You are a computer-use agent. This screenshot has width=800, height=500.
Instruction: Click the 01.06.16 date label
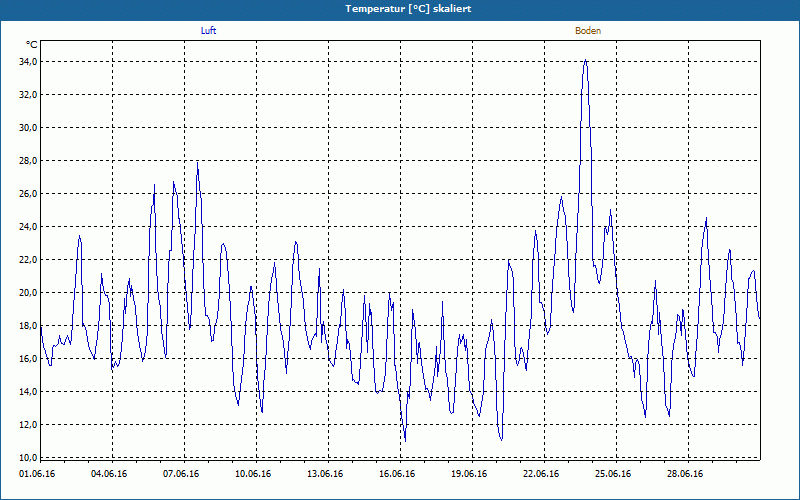[37, 474]
